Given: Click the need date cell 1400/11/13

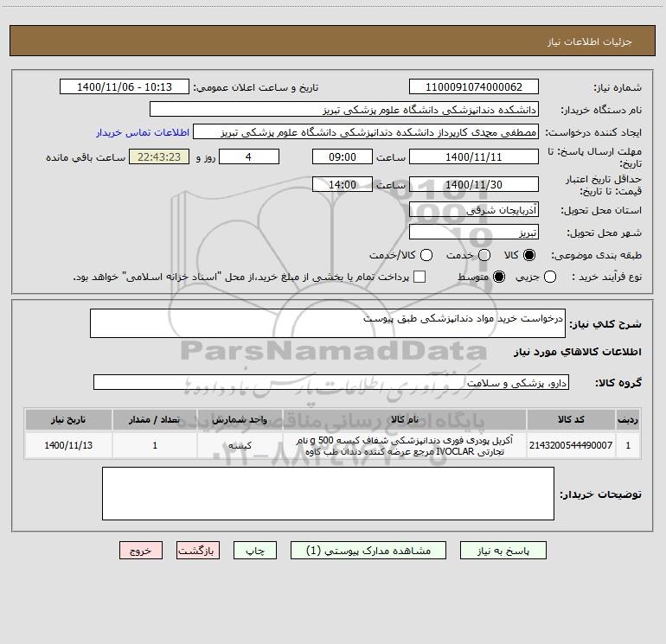Looking at the screenshot, I should tap(68, 445).
